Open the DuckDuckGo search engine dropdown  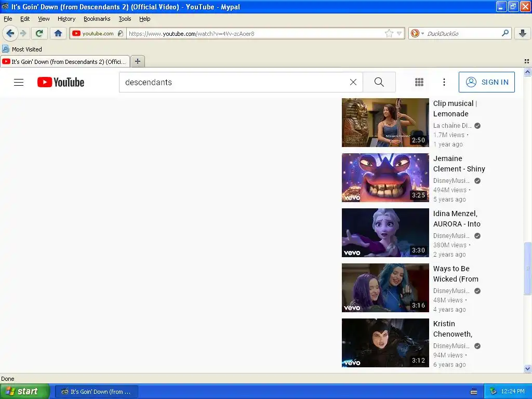click(x=417, y=33)
